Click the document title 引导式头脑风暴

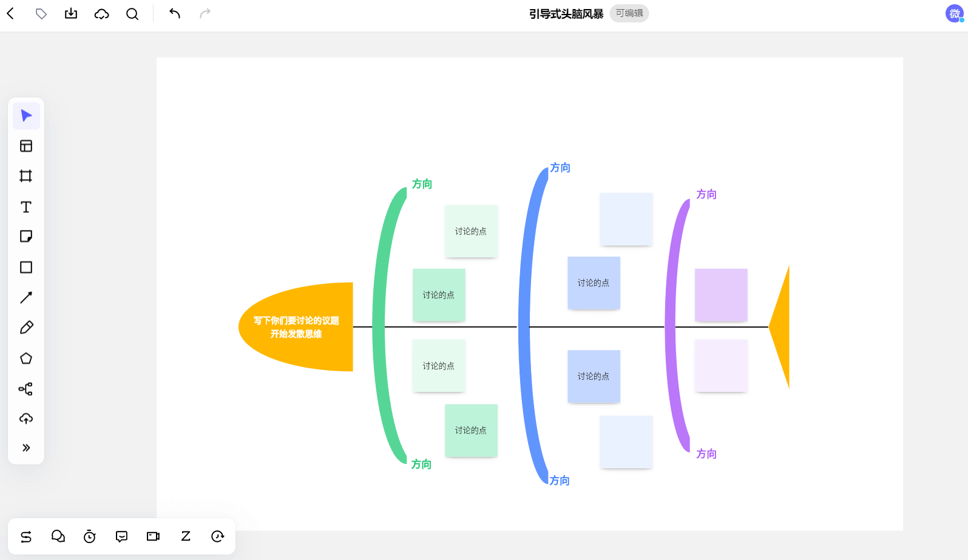(x=566, y=14)
